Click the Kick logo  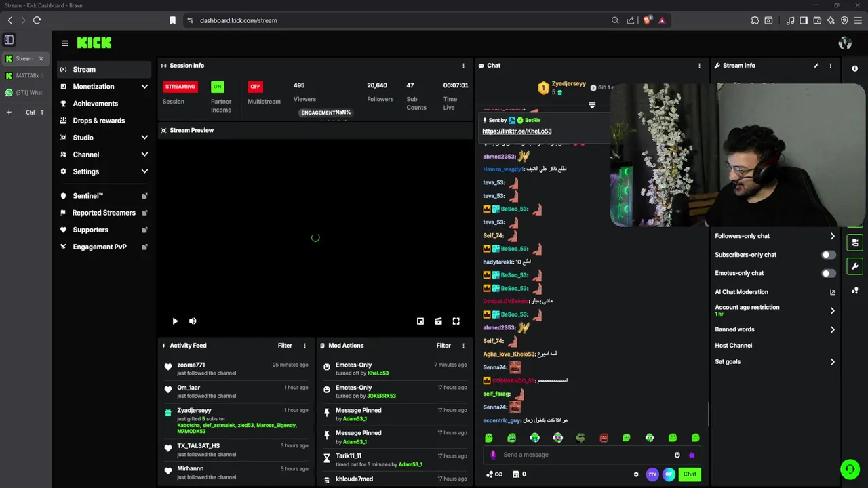click(x=94, y=43)
